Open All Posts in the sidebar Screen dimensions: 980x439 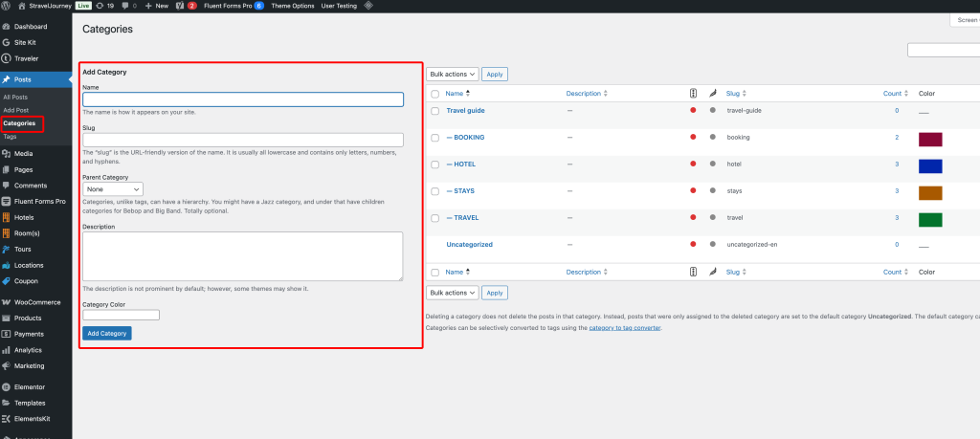pos(15,98)
